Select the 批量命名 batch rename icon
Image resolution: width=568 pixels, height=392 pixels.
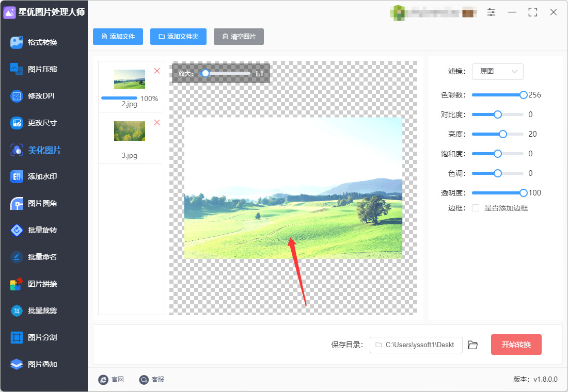(x=17, y=257)
